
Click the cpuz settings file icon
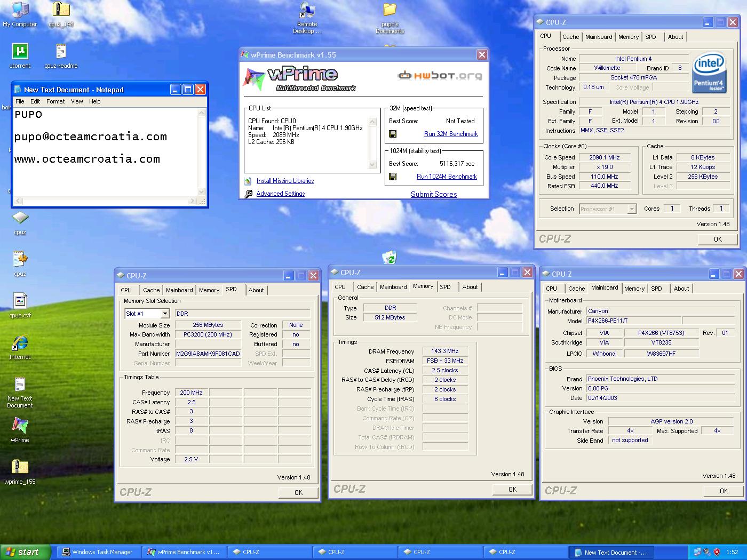point(20,259)
